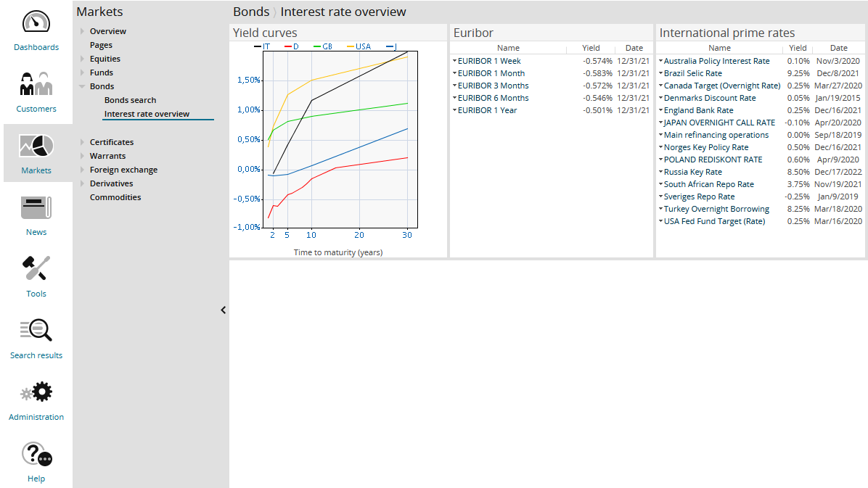Open the Tools hammer icon
Viewport: 868px width, 488px height.
36,269
